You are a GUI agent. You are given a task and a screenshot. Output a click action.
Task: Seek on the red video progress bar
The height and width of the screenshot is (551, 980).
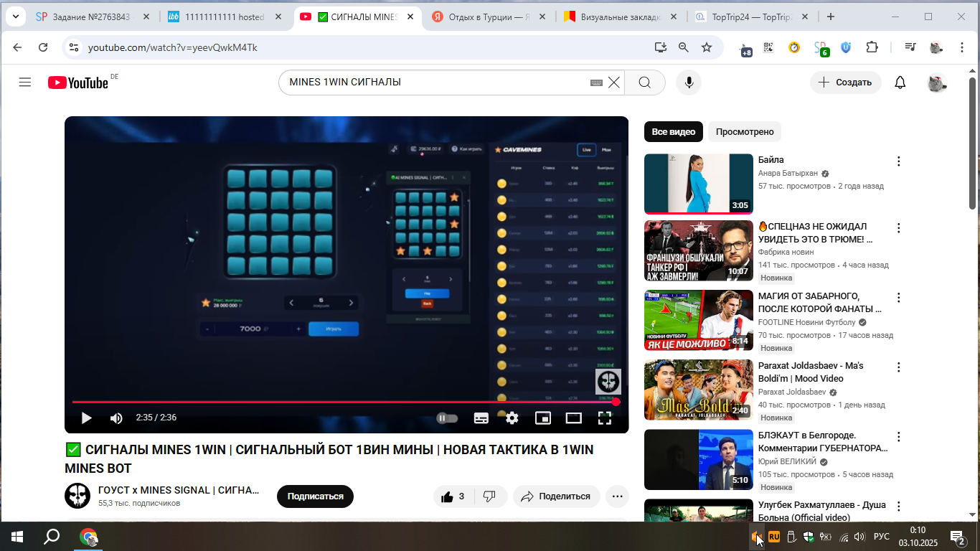344,402
